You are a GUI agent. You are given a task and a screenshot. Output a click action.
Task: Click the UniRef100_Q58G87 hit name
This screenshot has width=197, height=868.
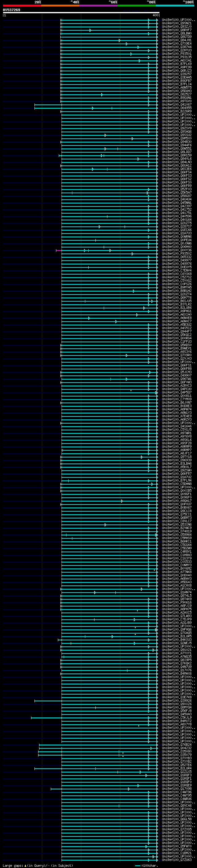click(176, 196)
